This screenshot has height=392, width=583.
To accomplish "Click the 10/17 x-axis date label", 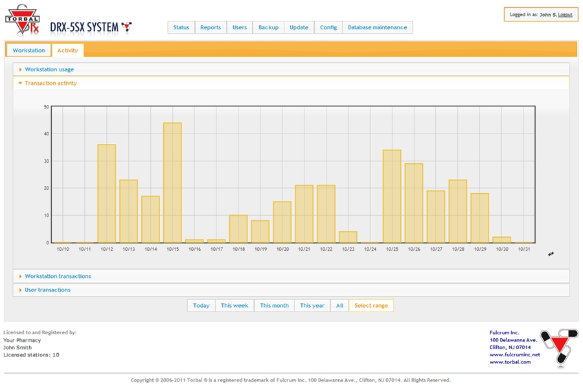I will pyautogui.click(x=216, y=249).
